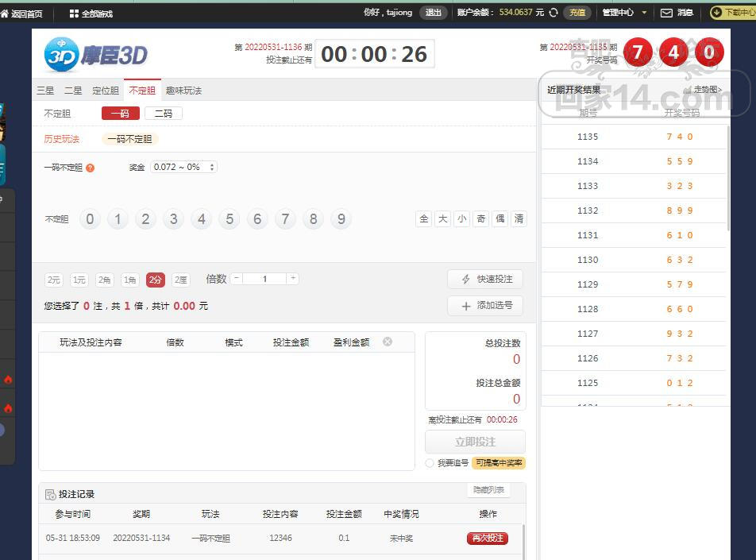Select the 二码 play option
The width and height of the screenshot is (756, 560).
pos(164,114)
